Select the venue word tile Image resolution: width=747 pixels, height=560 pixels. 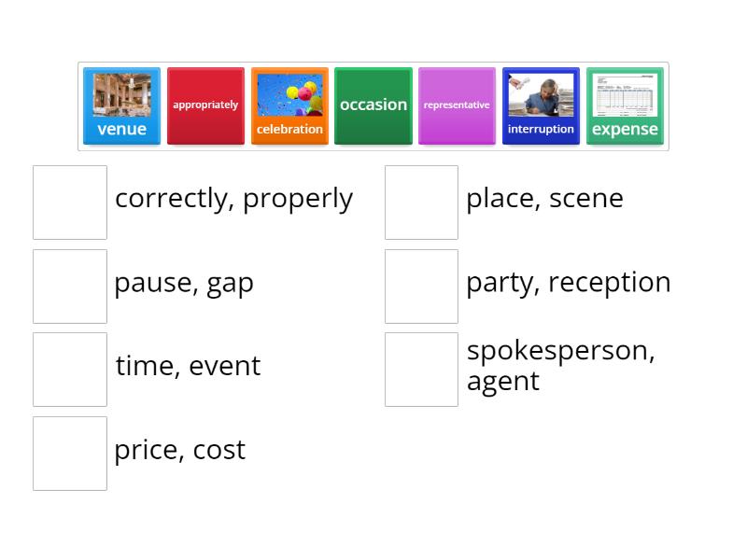point(121,106)
